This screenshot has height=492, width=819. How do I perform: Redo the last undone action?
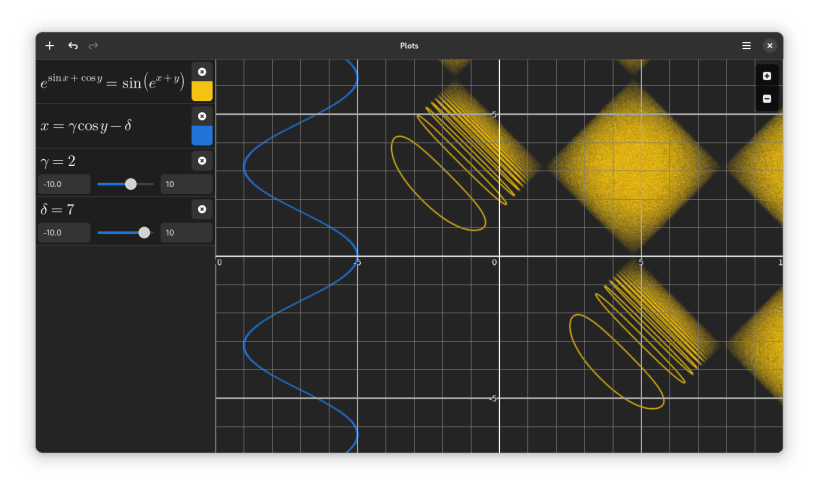[x=93, y=46]
